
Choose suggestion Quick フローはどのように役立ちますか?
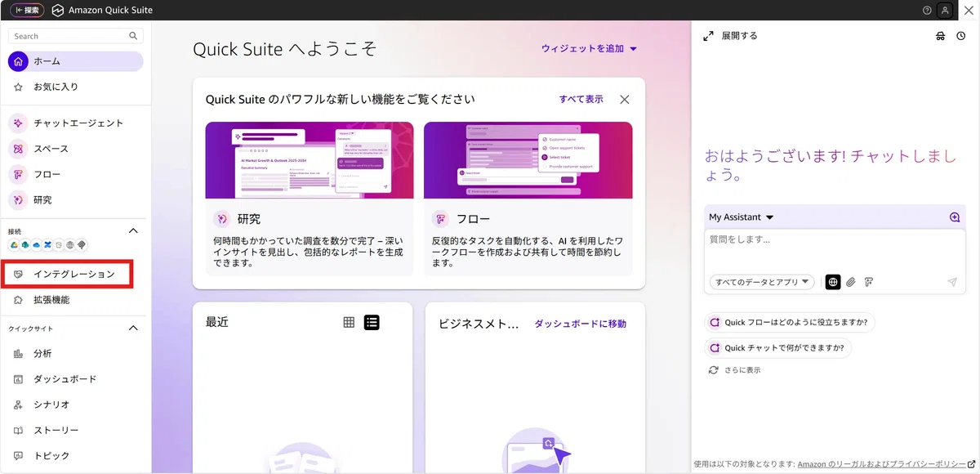pos(790,323)
